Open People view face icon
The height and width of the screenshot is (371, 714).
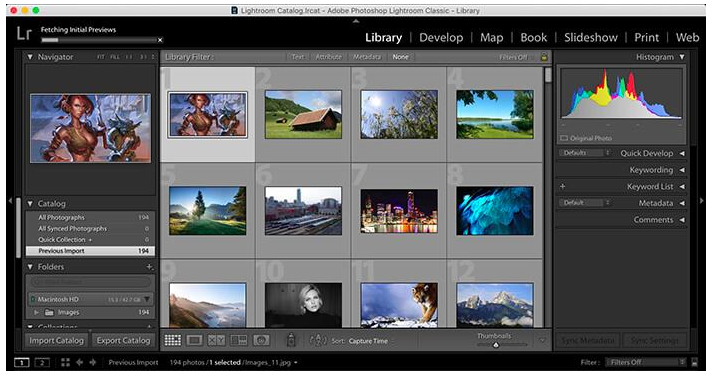tap(261, 340)
